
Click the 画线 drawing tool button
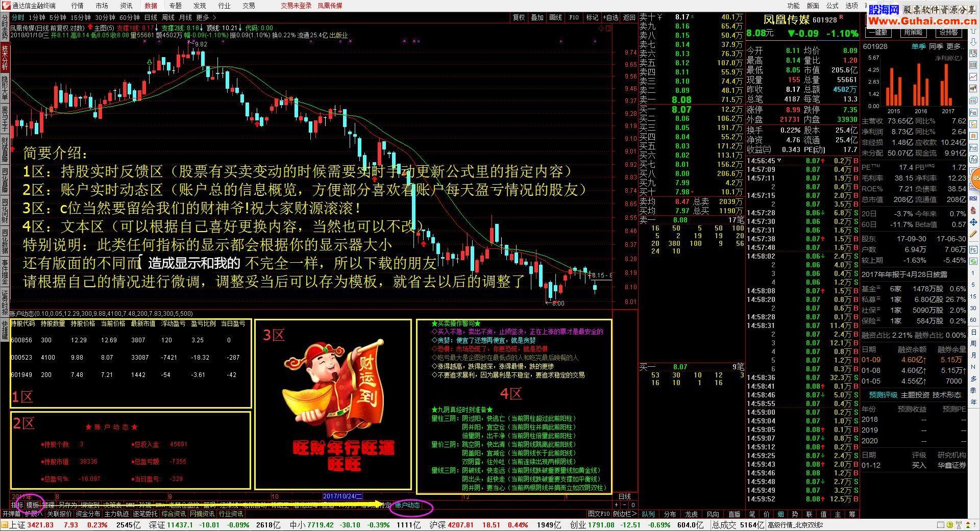(555, 17)
